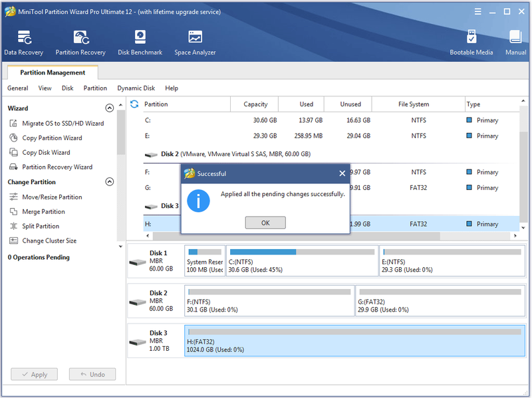
Task: Open the Disk Benchmark tool
Action: 140,43
